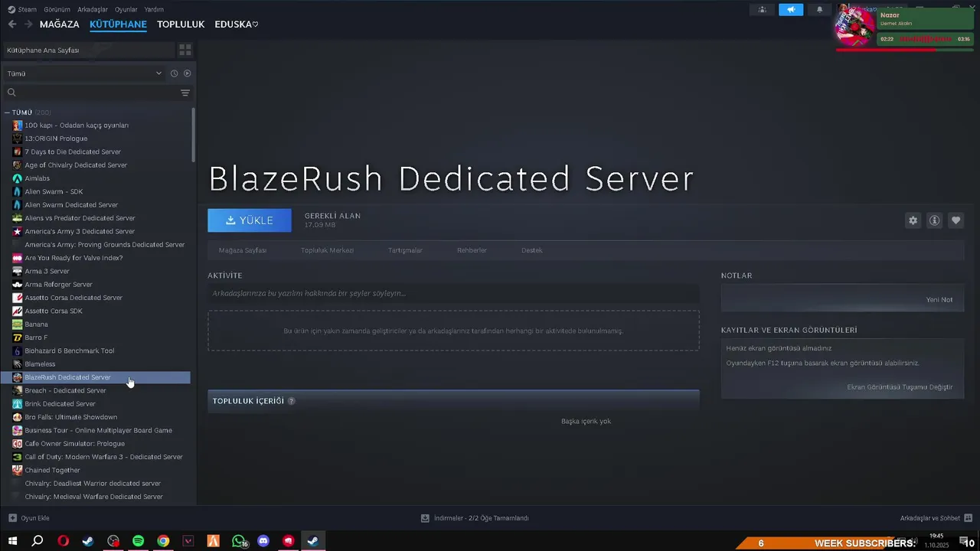The height and width of the screenshot is (551, 980).
Task: Open Windows Start menu
Action: pyautogui.click(x=12, y=541)
